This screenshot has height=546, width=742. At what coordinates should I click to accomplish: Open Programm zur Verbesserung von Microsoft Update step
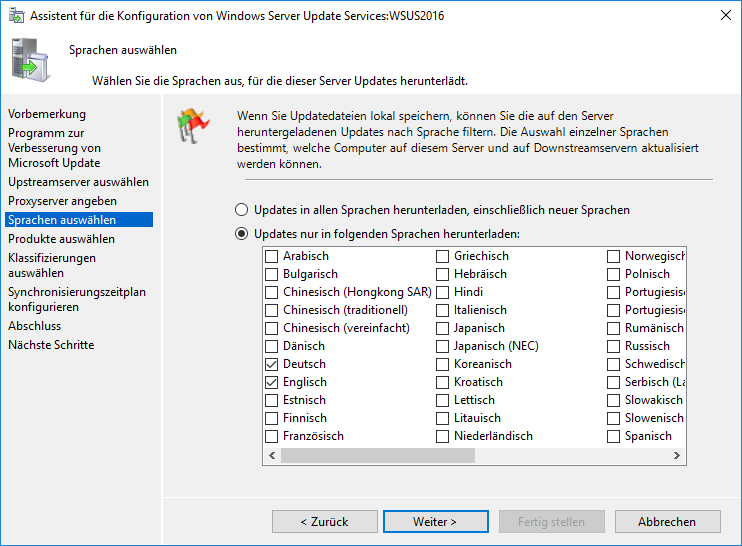point(54,148)
